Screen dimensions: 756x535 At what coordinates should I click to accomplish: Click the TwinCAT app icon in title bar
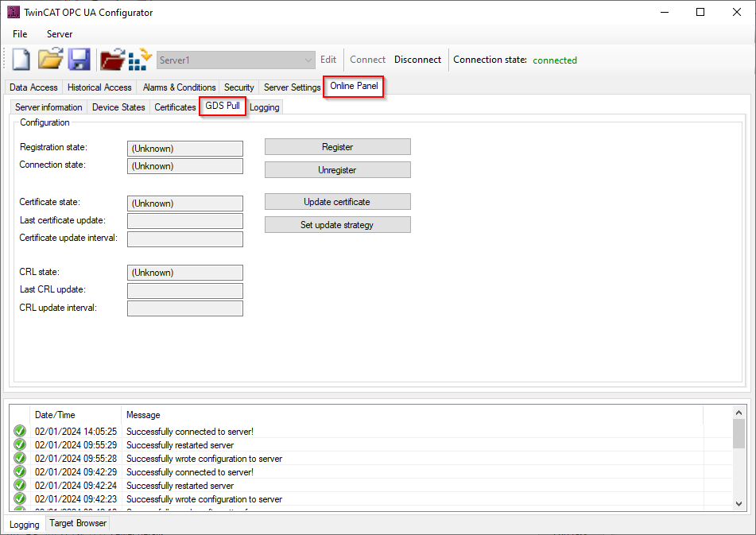tap(14, 13)
